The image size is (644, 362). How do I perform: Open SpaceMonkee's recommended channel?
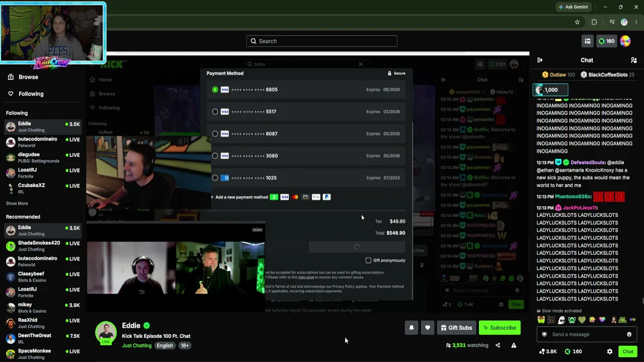click(x=42, y=354)
